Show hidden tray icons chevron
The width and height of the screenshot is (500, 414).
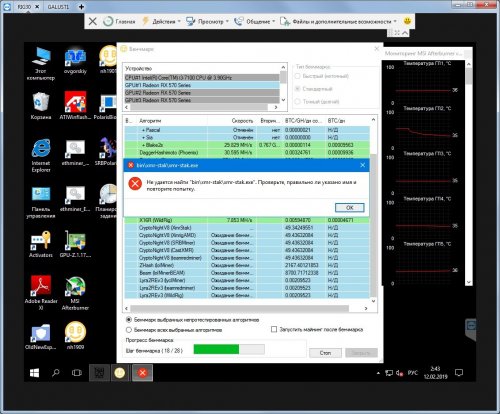[x=378, y=373]
